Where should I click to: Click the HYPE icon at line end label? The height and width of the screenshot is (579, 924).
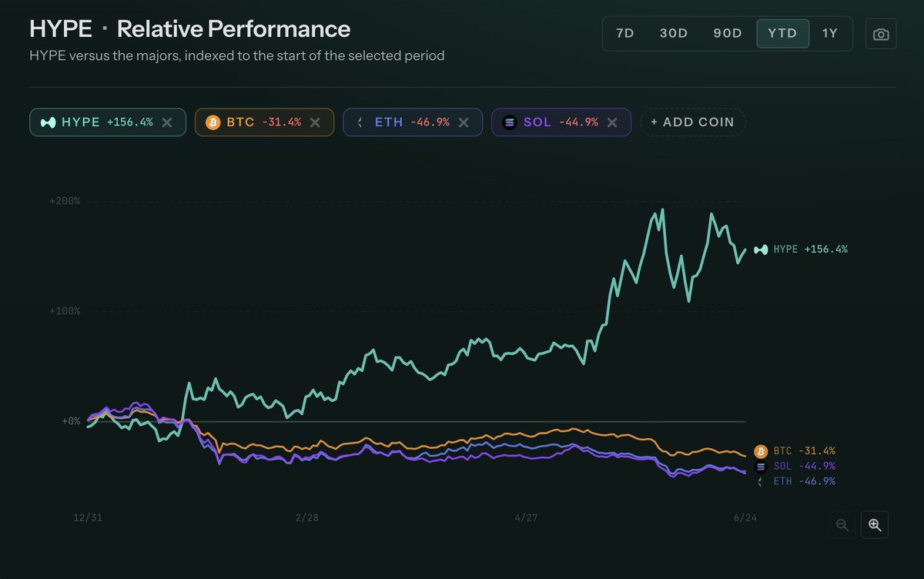(762, 249)
